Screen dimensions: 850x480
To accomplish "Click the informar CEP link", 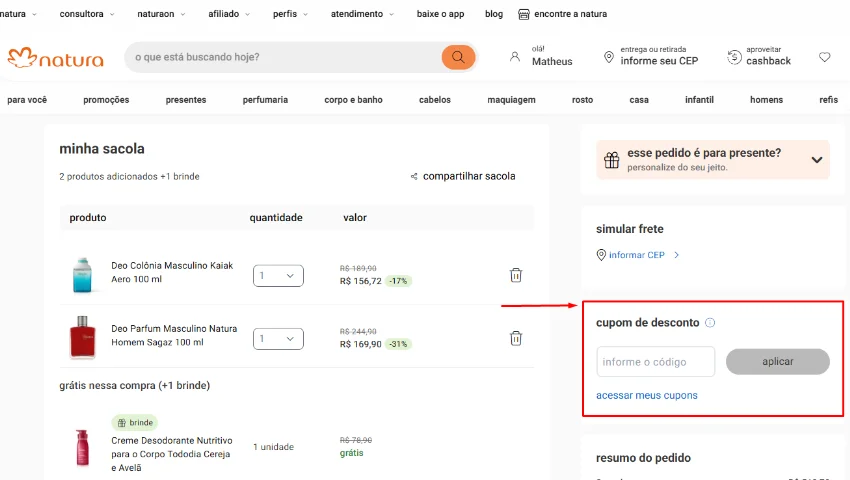I will 636,255.
